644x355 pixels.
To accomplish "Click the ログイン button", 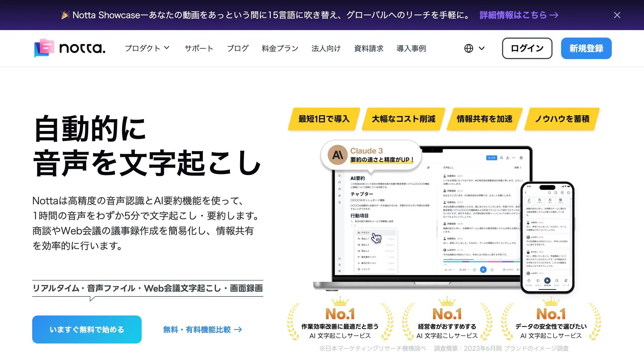I will point(527,48).
